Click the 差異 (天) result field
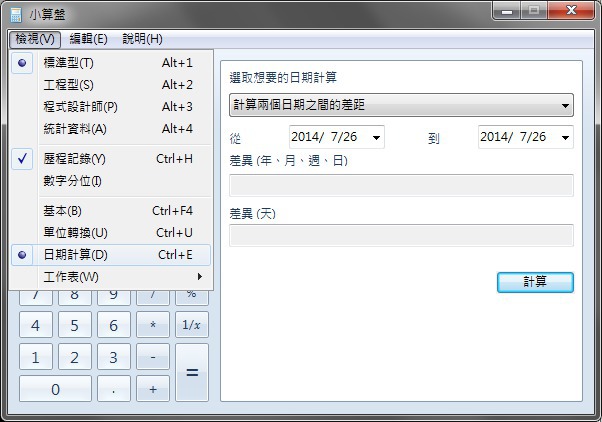 coord(401,235)
